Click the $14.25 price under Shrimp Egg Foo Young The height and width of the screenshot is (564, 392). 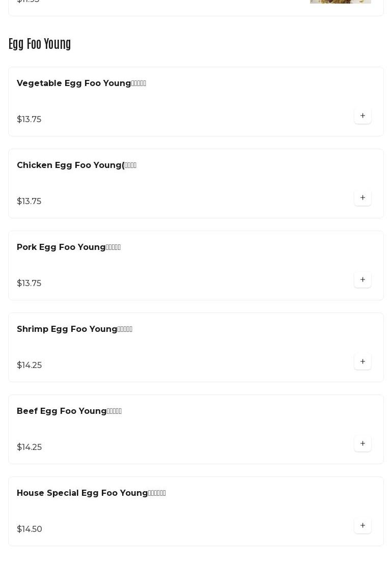click(x=29, y=365)
